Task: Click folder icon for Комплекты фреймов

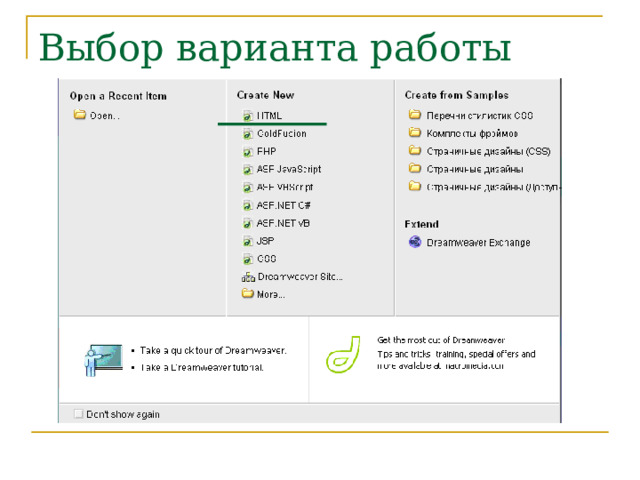Action: click(415, 133)
